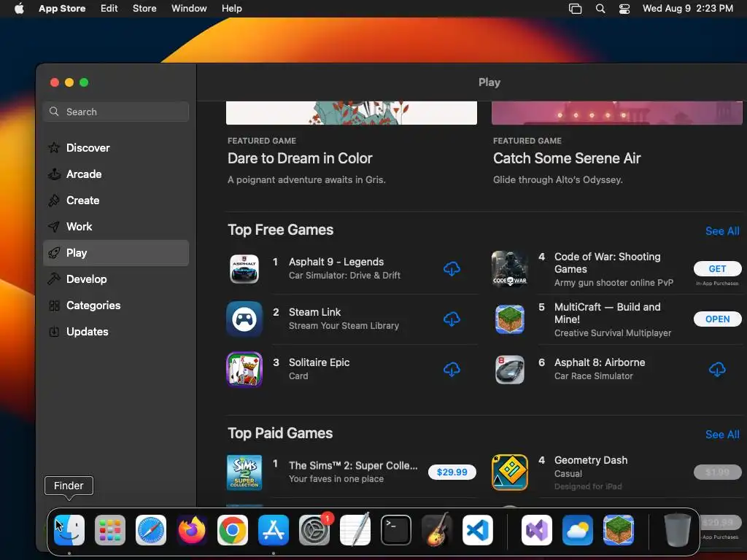The width and height of the screenshot is (747, 560).
Task: Open the Solitaire Epic title text
Action: coord(320,362)
